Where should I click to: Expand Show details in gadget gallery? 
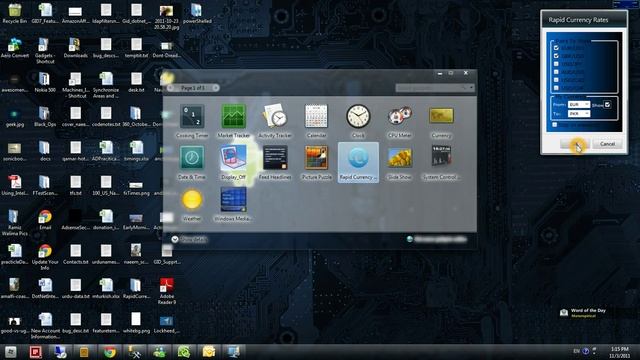tap(189, 239)
